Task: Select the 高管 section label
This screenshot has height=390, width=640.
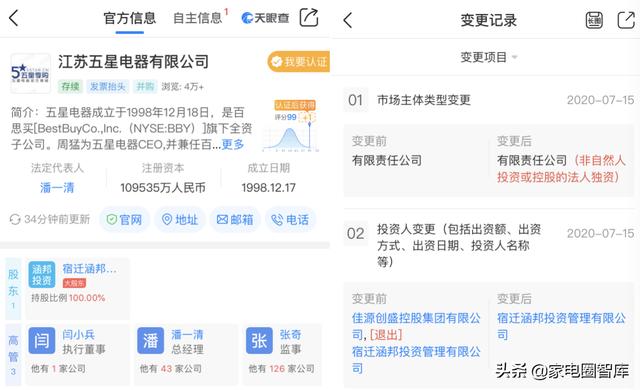Action: pos(13,354)
